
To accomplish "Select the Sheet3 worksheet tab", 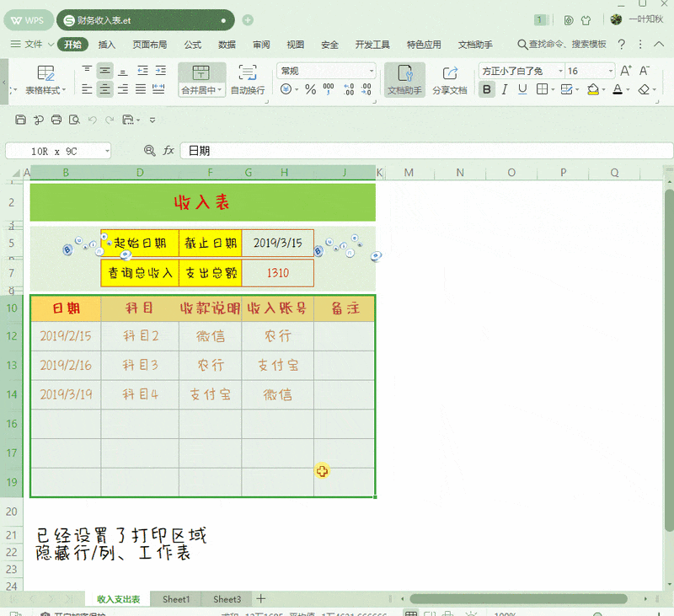I will [x=226, y=599].
